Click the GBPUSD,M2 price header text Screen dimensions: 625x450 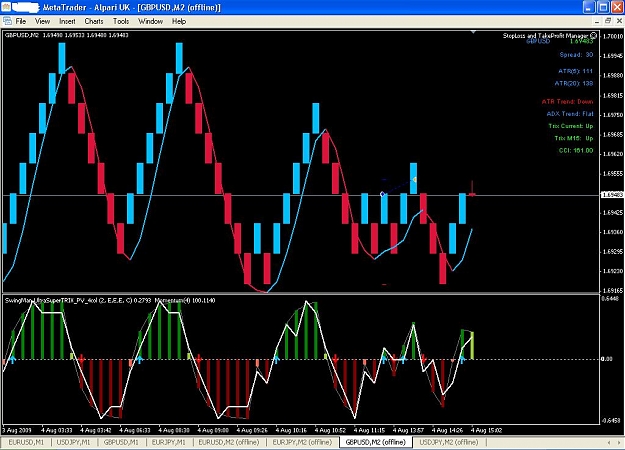pos(67,35)
